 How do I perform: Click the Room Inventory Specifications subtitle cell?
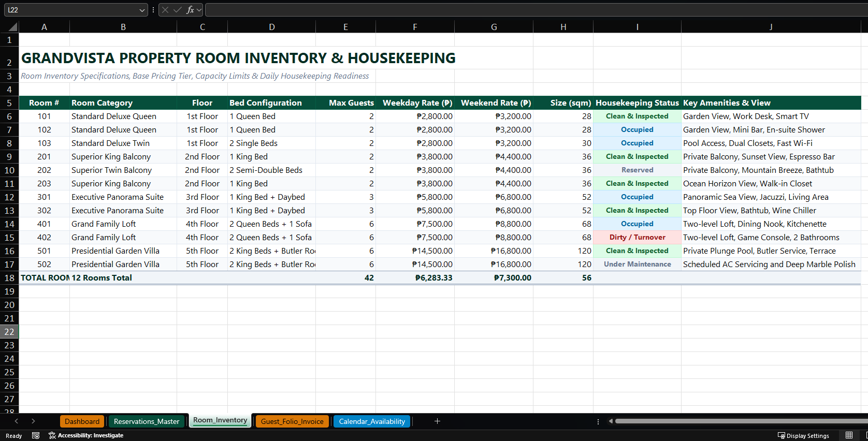tap(195, 76)
